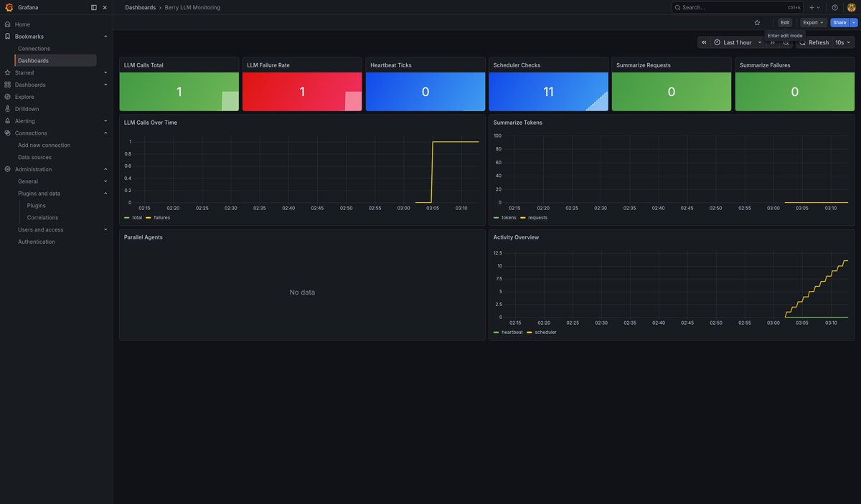Expand the Dashboards section chevron

[105, 85]
